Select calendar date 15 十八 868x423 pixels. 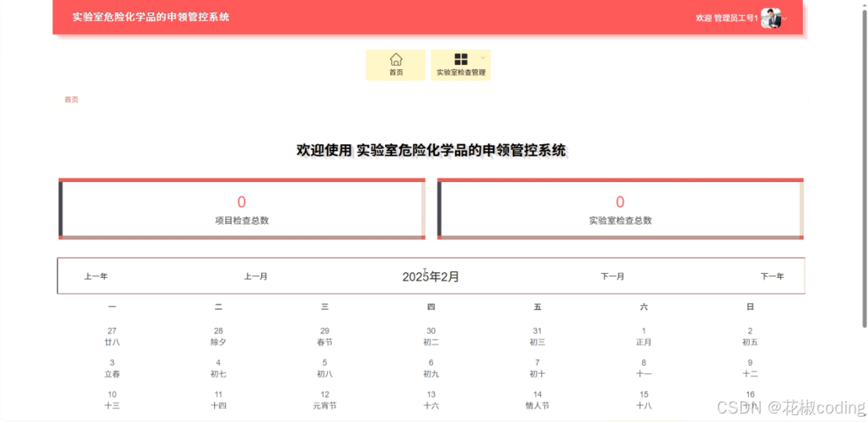tap(644, 399)
